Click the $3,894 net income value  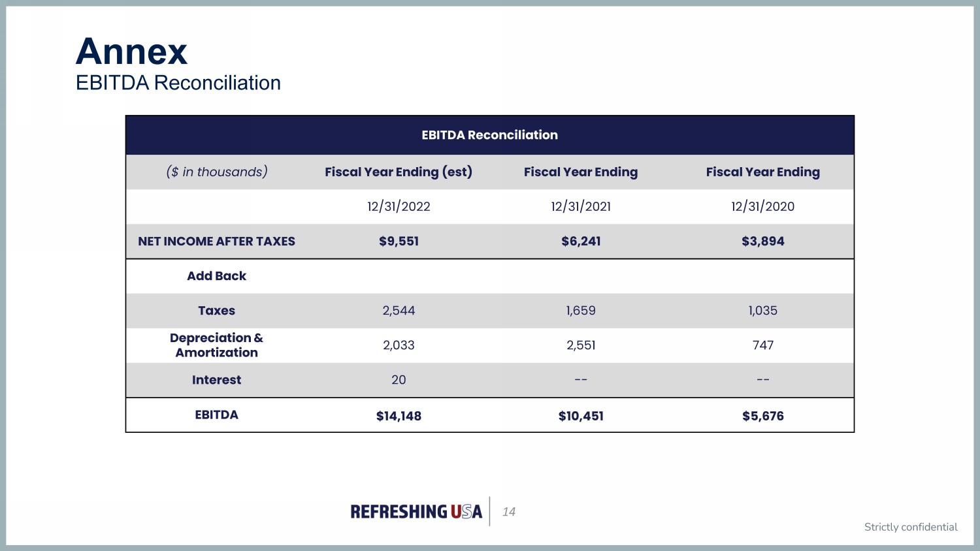coord(762,241)
